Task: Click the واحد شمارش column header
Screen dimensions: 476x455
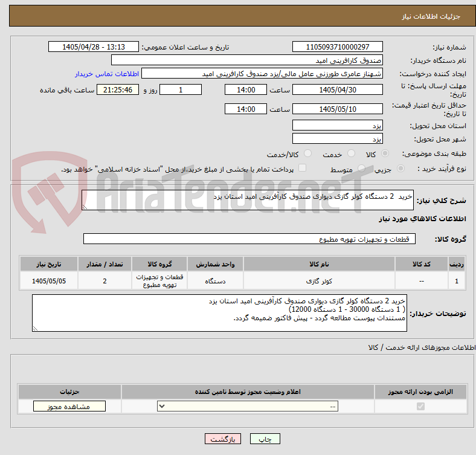Action: [x=215, y=264]
